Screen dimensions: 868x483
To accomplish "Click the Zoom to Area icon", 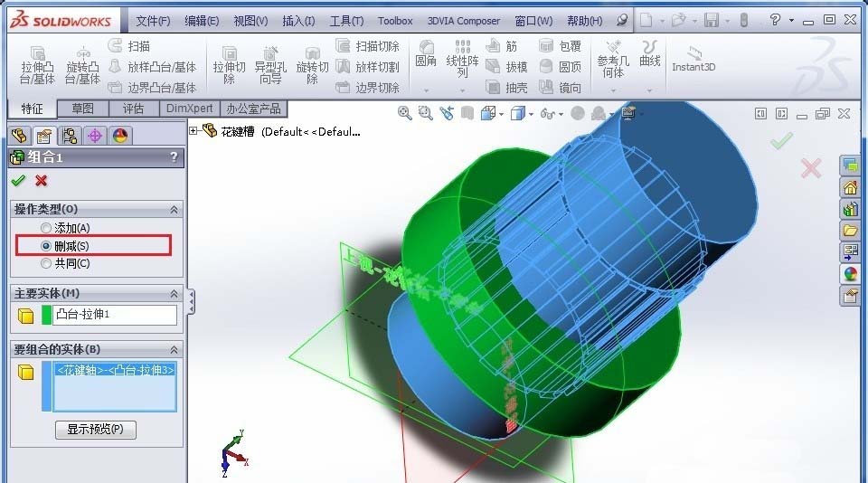I will 425,114.
